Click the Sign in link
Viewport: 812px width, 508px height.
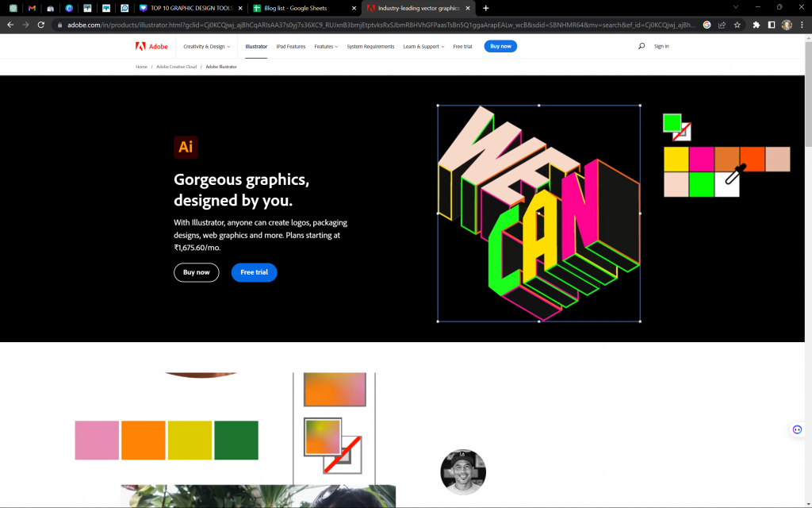pyautogui.click(x=661, y=47)
